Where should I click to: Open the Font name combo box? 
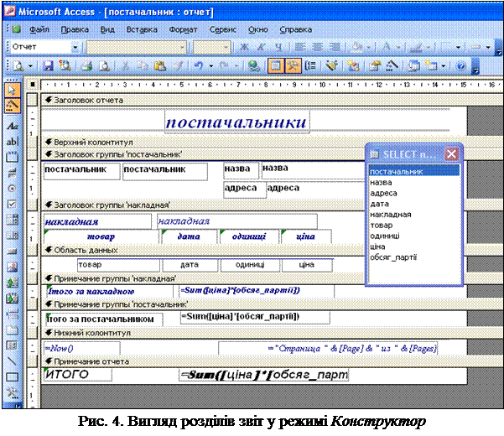tap(137, 47)
